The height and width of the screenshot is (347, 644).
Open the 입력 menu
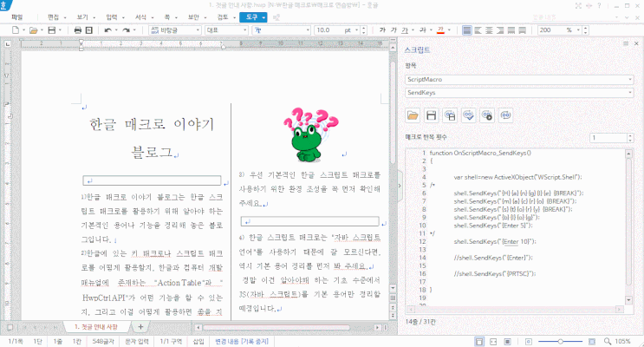point(111,16)
